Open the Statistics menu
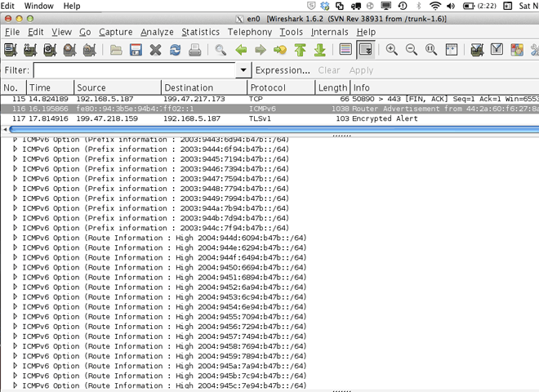Viewport: 539px width, 392px height. click(x=200, y=32)
